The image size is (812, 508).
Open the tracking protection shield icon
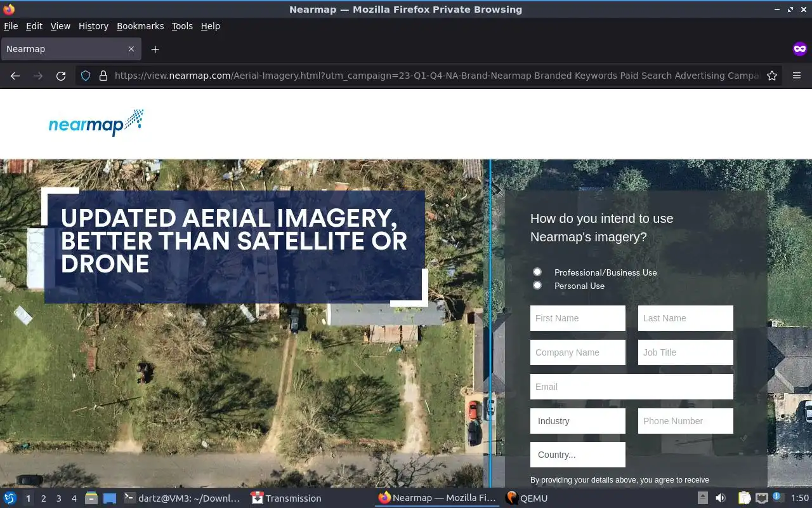click(x=86, y=76)
